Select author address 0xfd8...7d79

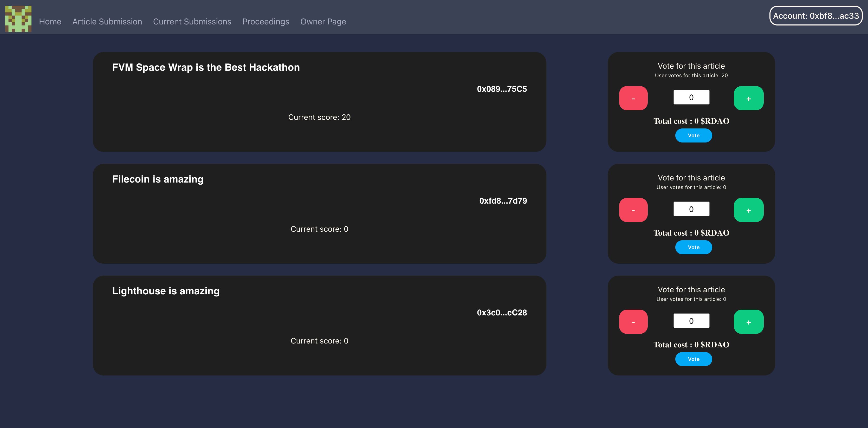pos(503,201)
